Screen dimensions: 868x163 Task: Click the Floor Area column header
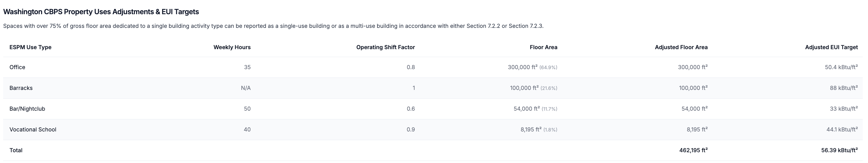tap(544, 47)
